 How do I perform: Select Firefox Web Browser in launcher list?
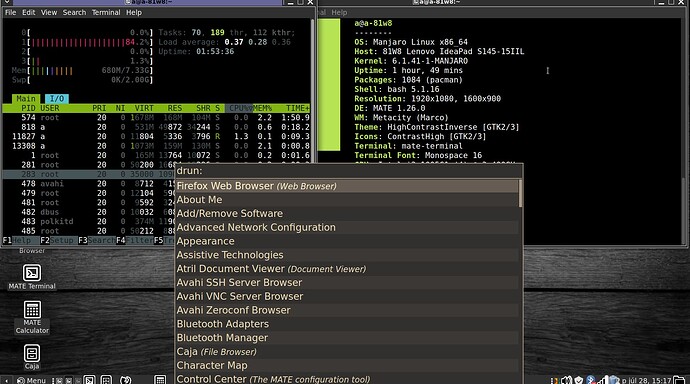coord(347,186)
